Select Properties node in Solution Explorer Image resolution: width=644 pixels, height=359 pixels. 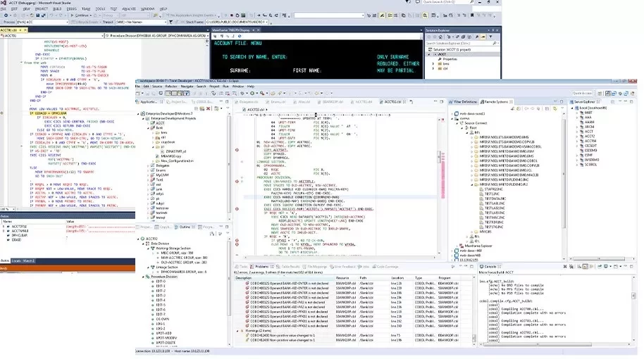pos(450,59)
